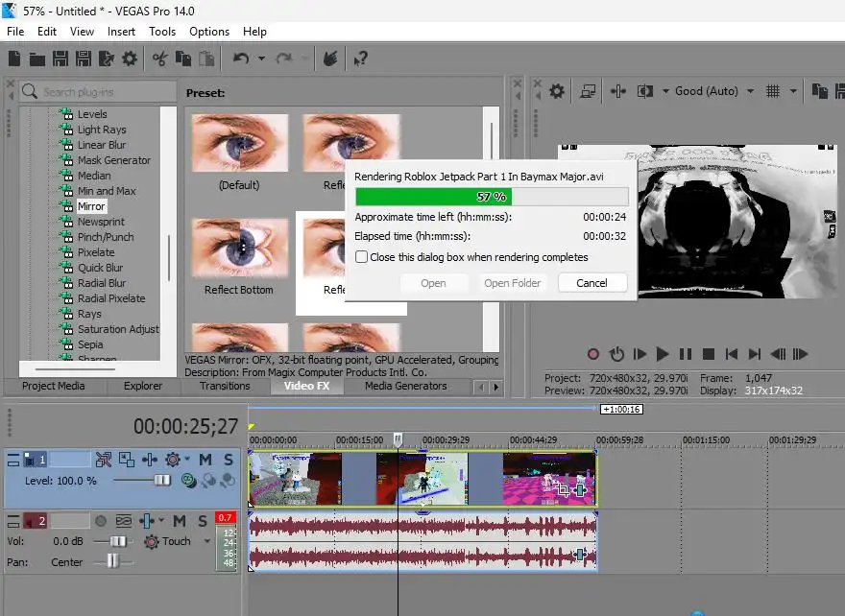Toggle Split Screen View icon
This screenshot has height=616, width=845.
coord(645,91)
